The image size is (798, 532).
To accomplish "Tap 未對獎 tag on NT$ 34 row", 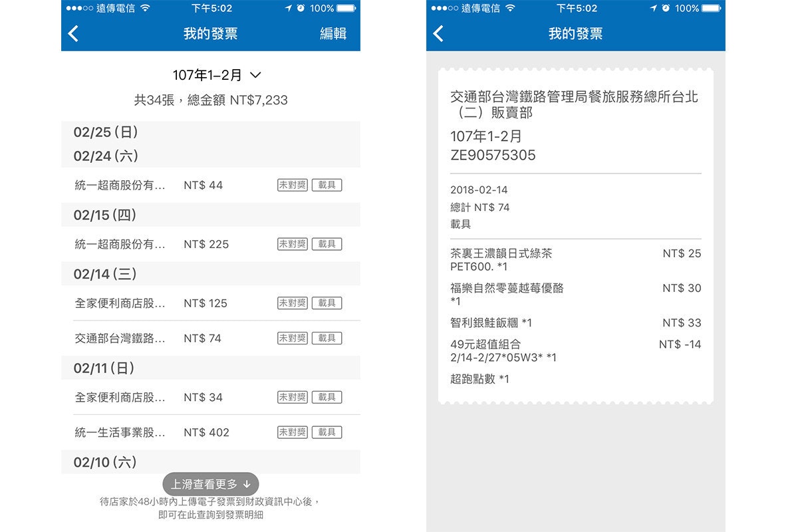I will click(293, 397).
